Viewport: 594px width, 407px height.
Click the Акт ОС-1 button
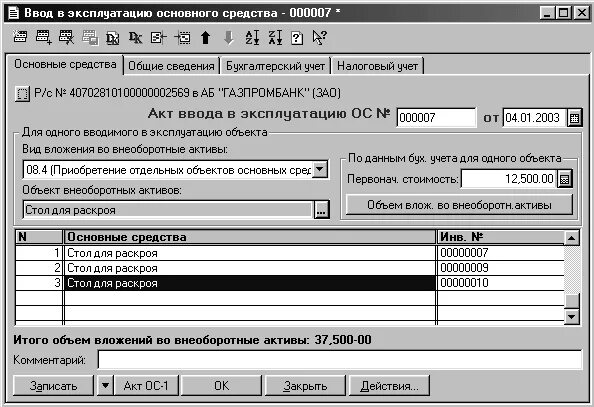146,385
